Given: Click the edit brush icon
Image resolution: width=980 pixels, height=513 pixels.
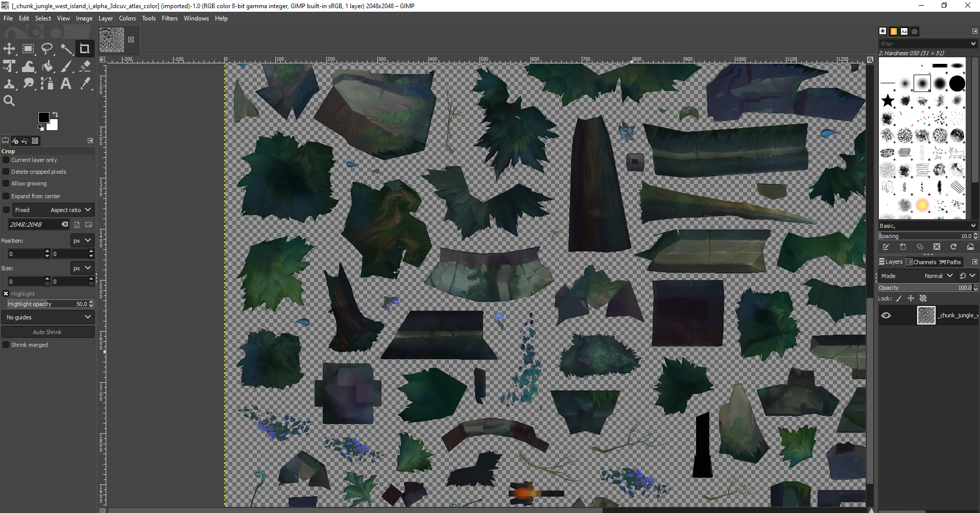Looking at the screenshot, I should 886,247.
